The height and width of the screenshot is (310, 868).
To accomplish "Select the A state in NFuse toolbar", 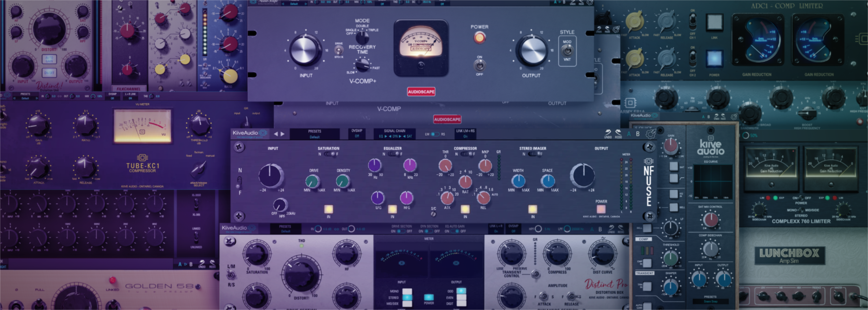I will (x=628, y=134).
